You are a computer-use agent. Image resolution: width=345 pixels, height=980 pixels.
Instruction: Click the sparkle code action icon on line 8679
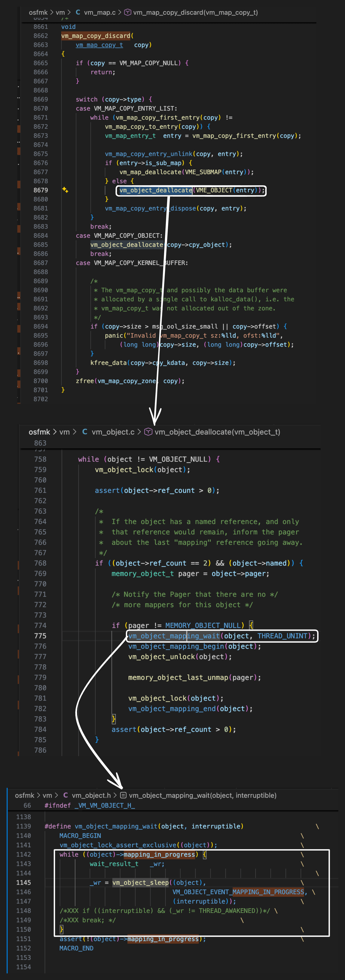(65, 190)
